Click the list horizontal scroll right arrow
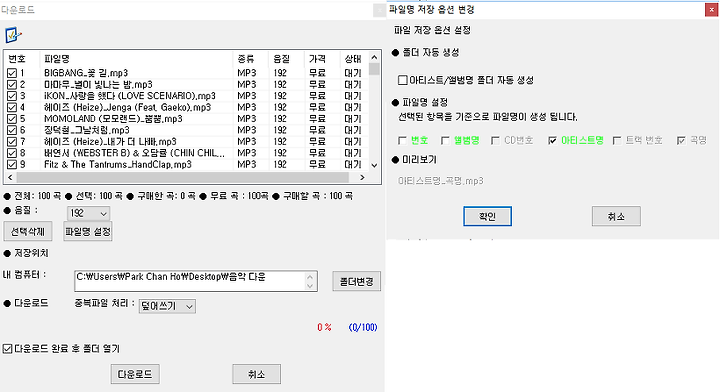This screenshot has height=392, width=720. pyautogui.click(x=362, y=177)
